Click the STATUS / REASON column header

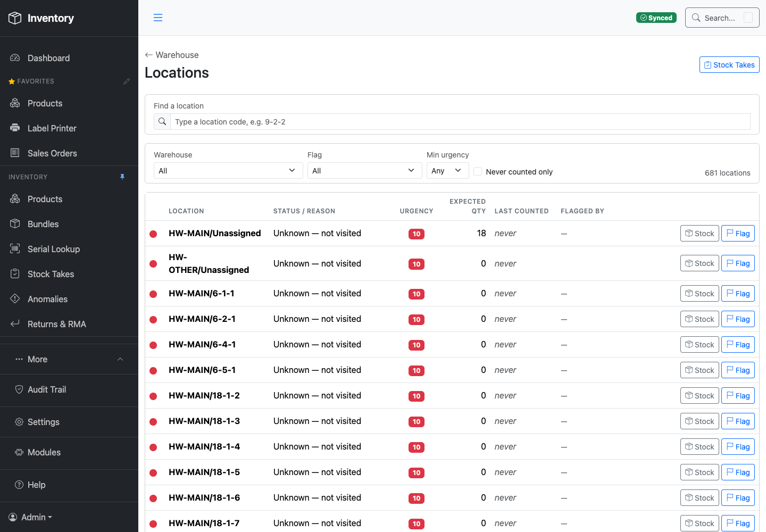304,211
